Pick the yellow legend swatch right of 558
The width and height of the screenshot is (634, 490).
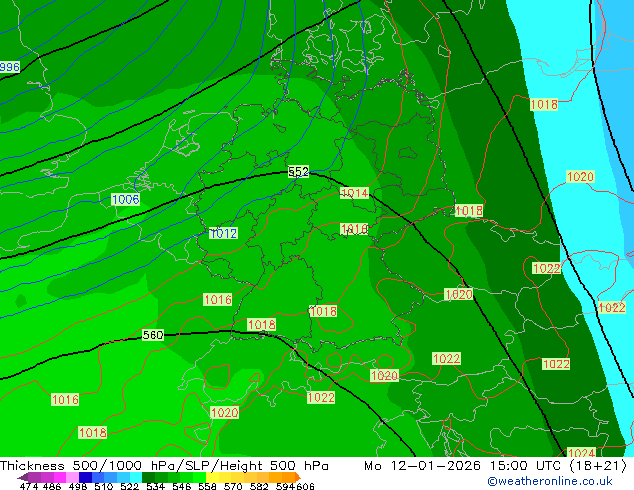tap(212, 477)
